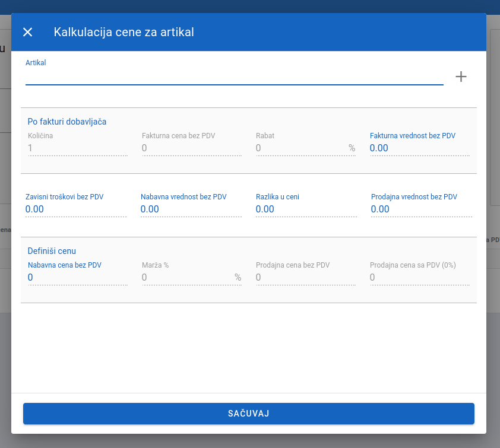This screenshot has width=500, height=448.
Task: Select the Razlika u ceni field
Action: tap(306, 209)
